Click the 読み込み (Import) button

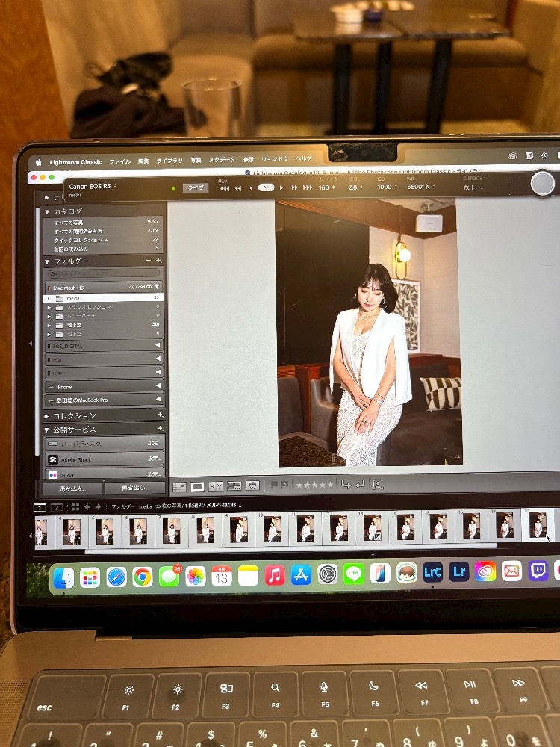point(72,488)
